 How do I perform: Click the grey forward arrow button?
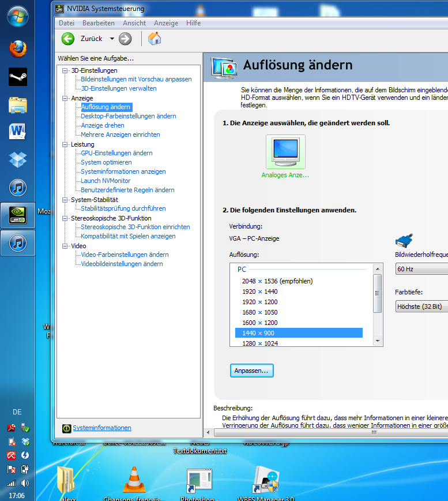tap(125, 39)
